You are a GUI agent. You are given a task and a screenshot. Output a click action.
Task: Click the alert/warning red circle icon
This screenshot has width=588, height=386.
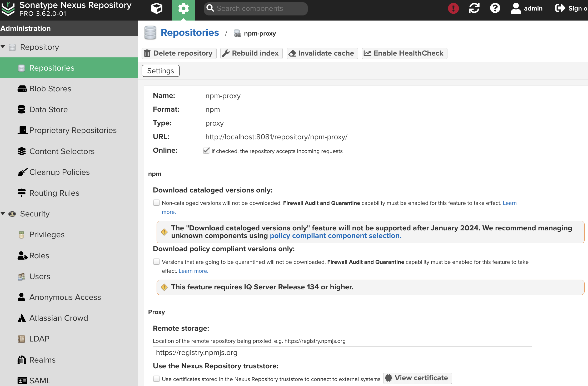click(454, 8)
